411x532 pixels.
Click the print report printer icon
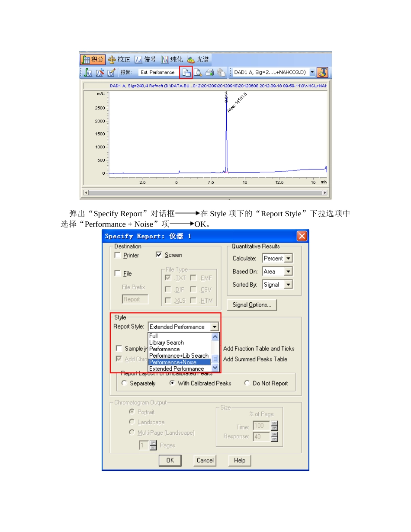[209, 73]
